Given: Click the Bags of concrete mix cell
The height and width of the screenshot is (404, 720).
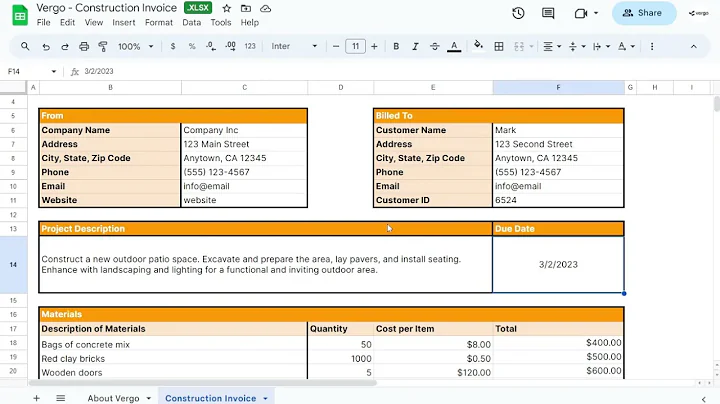Looking at the screenshot, I should 173,344.
